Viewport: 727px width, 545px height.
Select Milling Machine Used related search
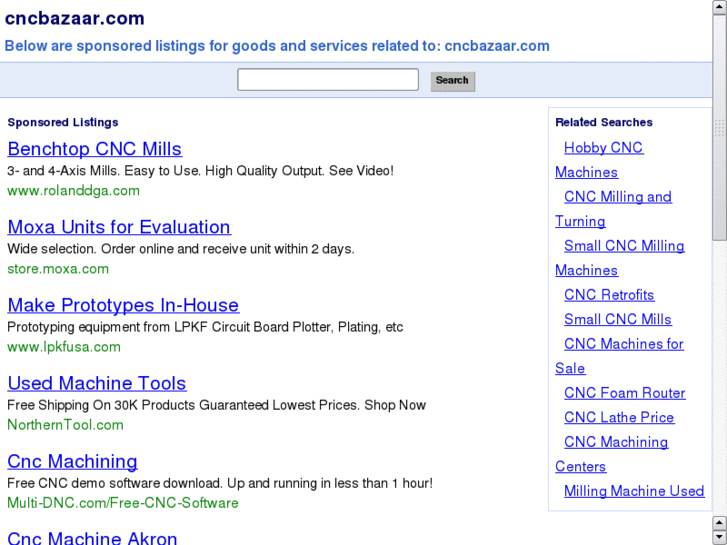coord(634,491)
